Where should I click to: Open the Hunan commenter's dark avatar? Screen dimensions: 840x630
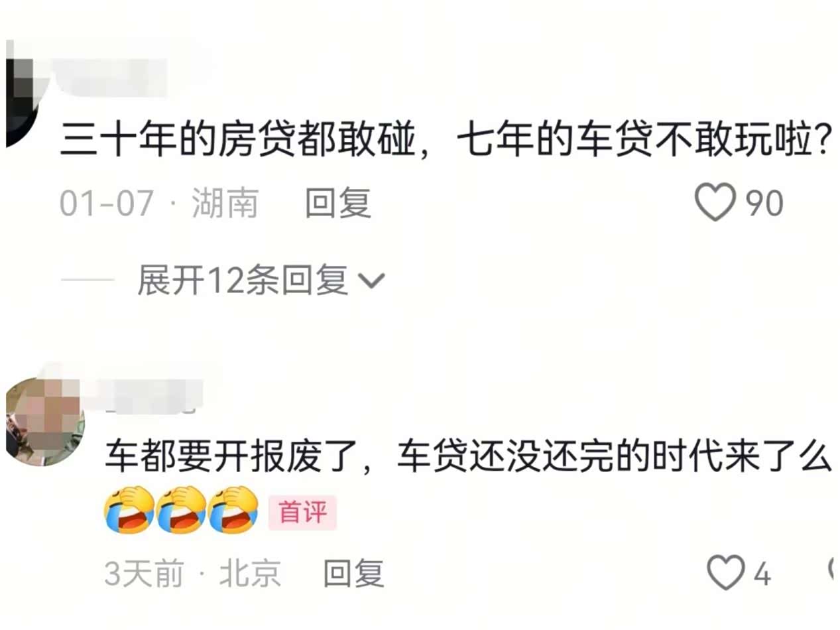tap(23, 93)
